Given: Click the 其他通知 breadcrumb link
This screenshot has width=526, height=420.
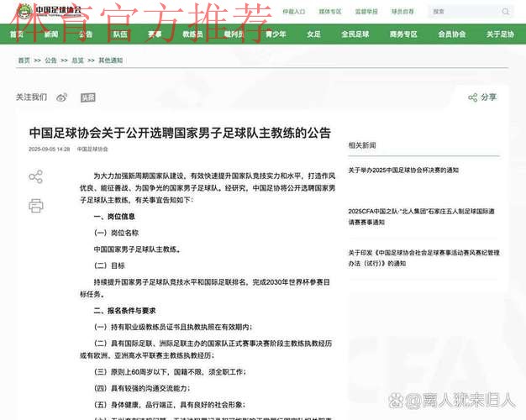Looking at the screenshot, I should pos(110,60).
